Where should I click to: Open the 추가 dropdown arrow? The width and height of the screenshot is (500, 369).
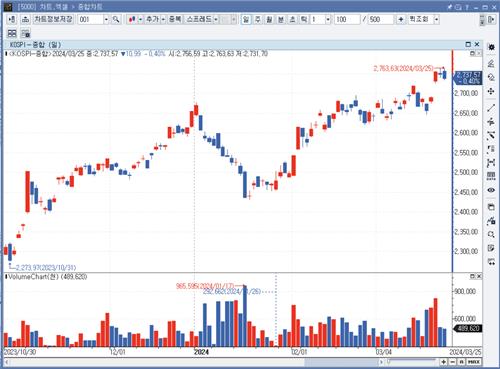(163, 20)
